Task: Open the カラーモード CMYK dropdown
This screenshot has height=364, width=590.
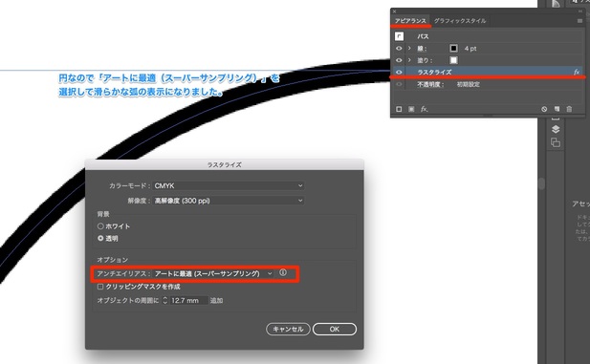Action: (x=229, y=185)
